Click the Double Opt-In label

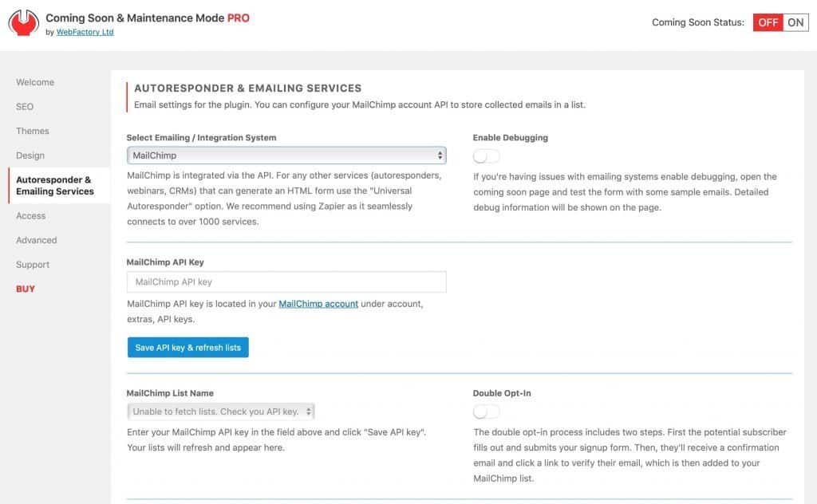pos(502,393)
